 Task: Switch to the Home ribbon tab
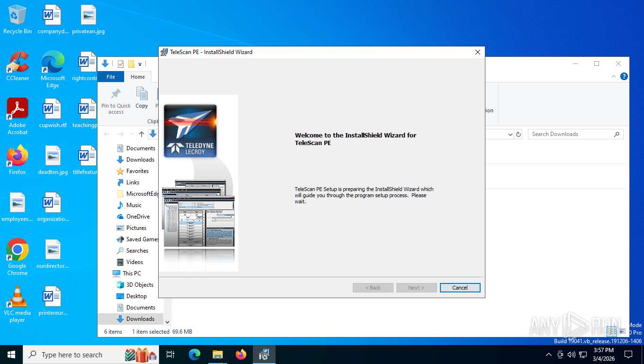tap(138, 77)
